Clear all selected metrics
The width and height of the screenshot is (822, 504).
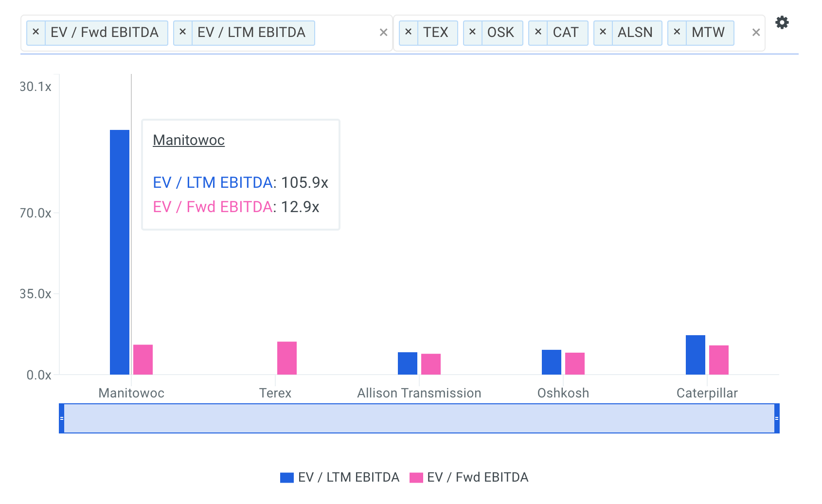383,33
